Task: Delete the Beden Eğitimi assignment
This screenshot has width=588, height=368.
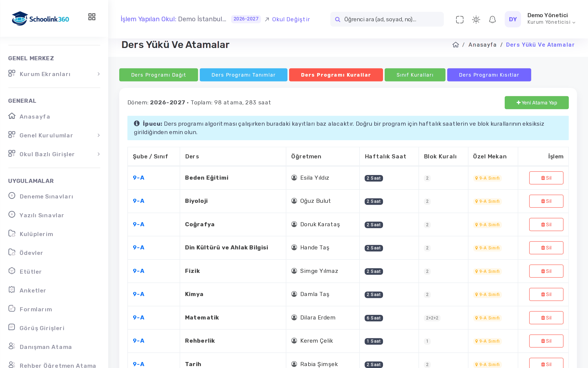Action: tap(546, 178)
